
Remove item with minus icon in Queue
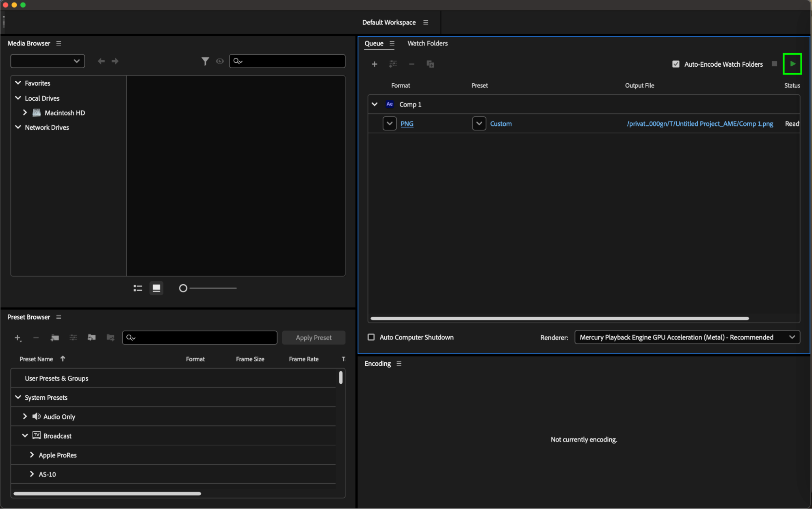tap(411, 64)
